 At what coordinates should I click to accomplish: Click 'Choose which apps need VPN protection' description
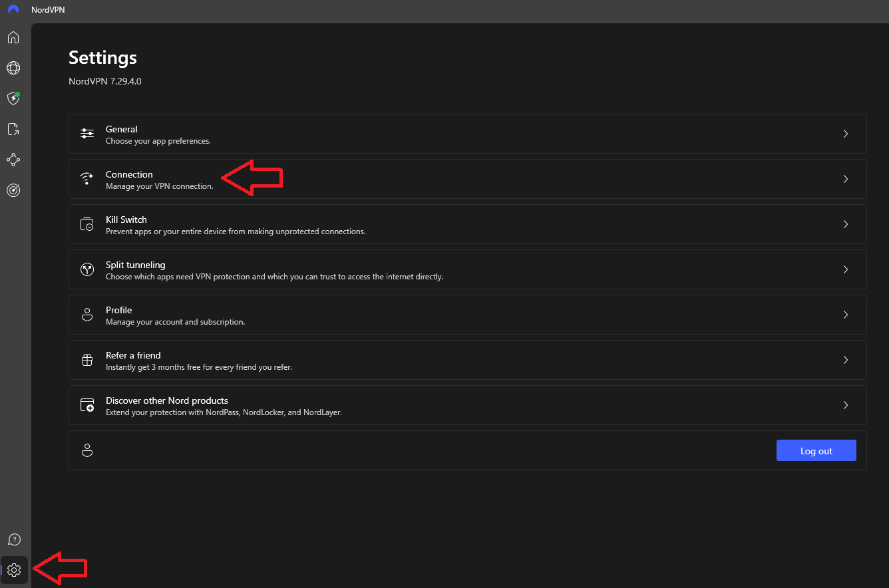[274, 277]
